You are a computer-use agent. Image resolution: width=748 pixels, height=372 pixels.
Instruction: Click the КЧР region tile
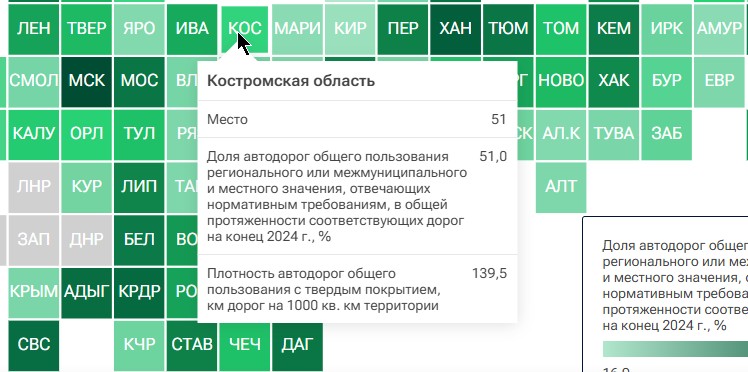139,345
